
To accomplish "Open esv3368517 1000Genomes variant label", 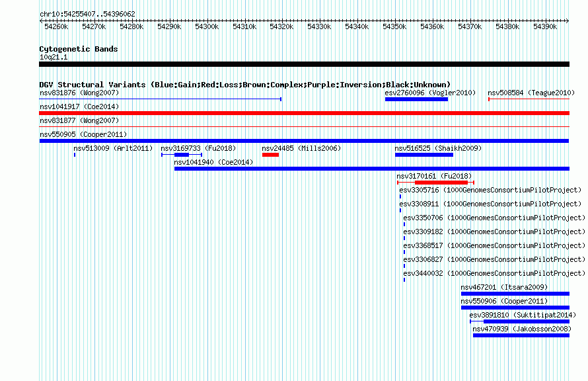I will tap(494, 245).
